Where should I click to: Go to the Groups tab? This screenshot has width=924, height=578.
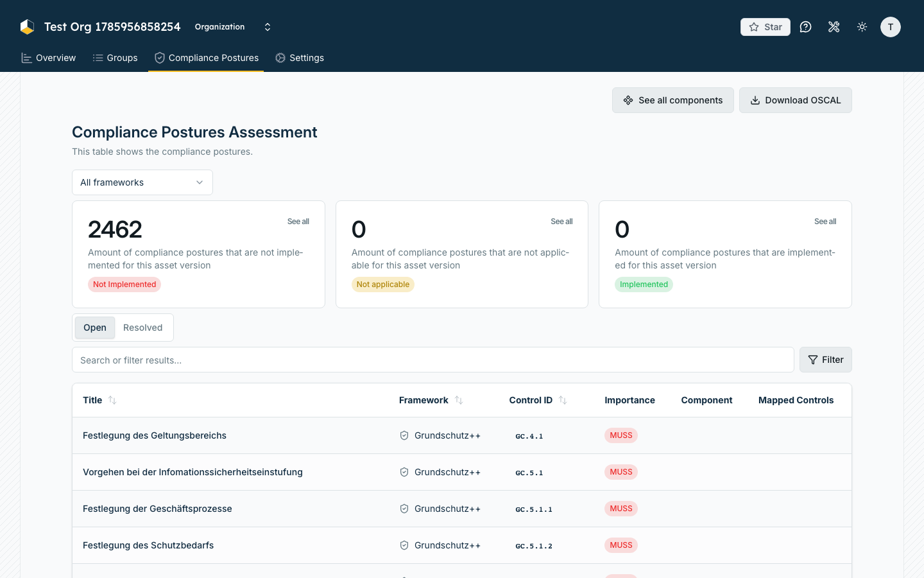click(x=116, y=58)
